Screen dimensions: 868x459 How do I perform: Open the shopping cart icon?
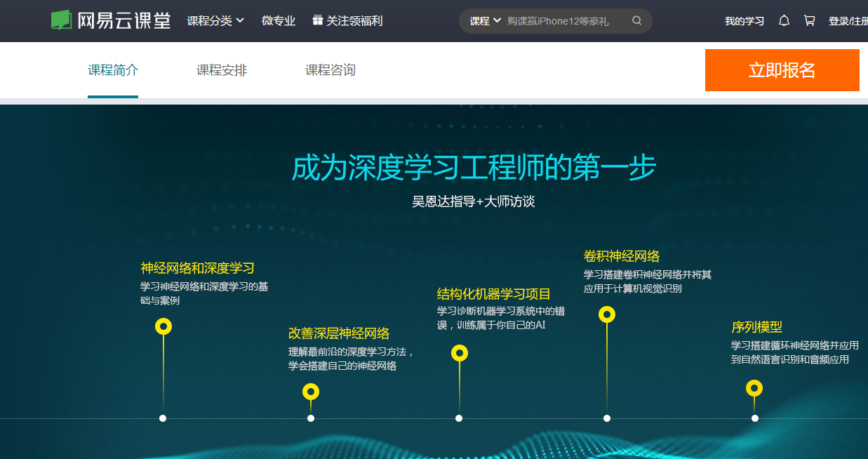point(809,21)
